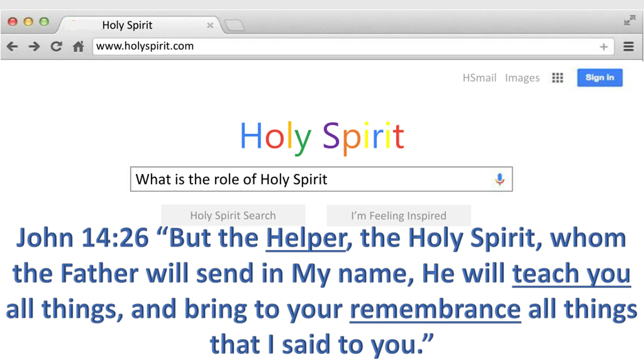Click the search box text field
This screenshot has height=362, width=644.
(321, 179)
